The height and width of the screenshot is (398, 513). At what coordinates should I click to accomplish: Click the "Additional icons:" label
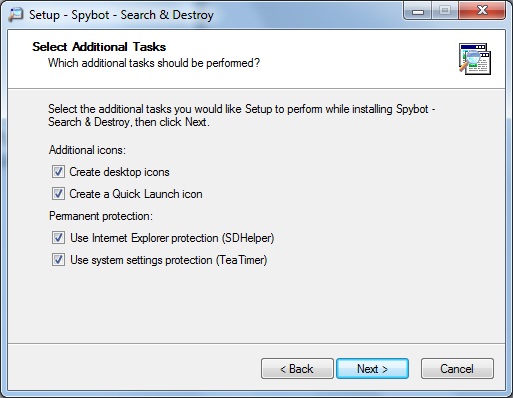87,150
